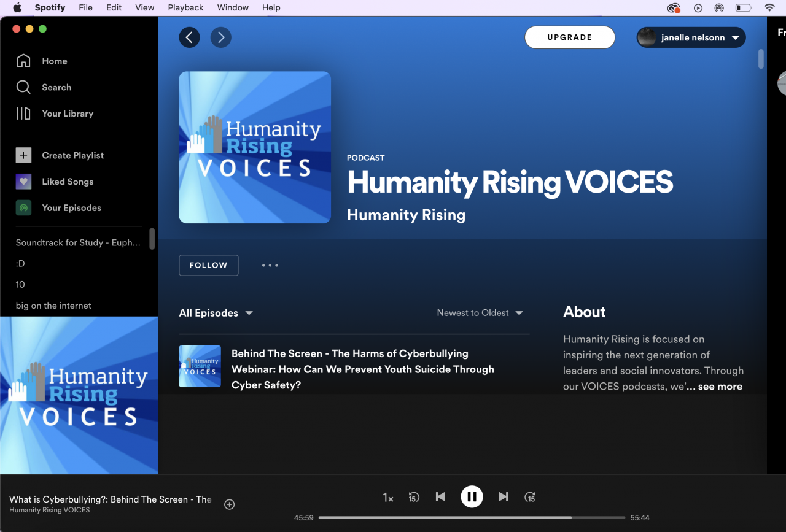This screenshot has height=532, width=786.
Task: Click the now-playing cover art in sidebar
Action: (79, 395)
